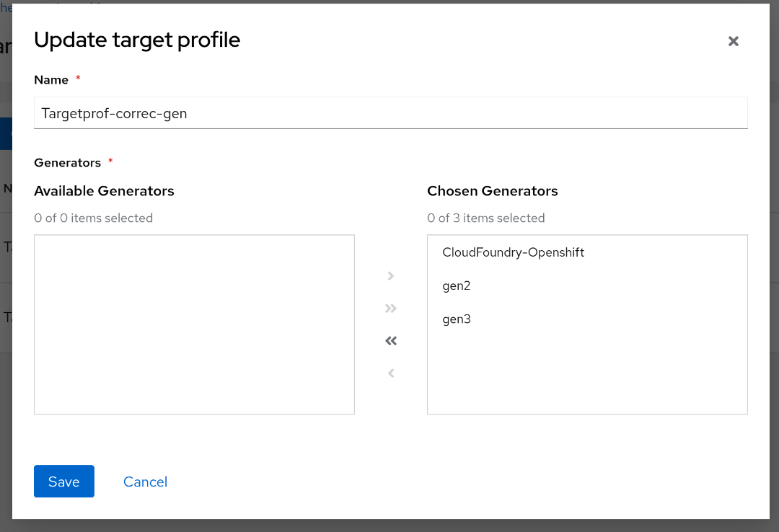Click the Update target profile title
This screenshot has width=779, height=532.
tap(137, 40)
